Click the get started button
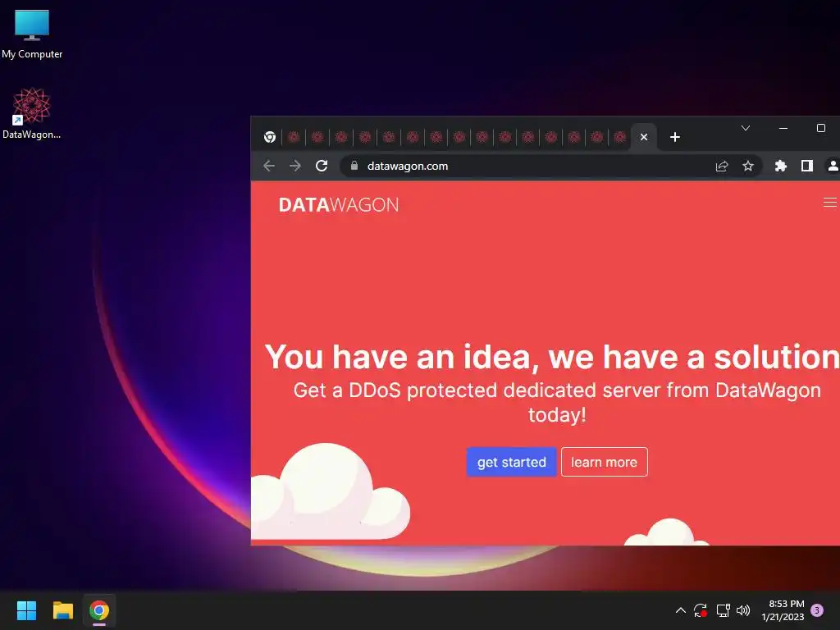840x630 pixels. [x=512, y=462]
